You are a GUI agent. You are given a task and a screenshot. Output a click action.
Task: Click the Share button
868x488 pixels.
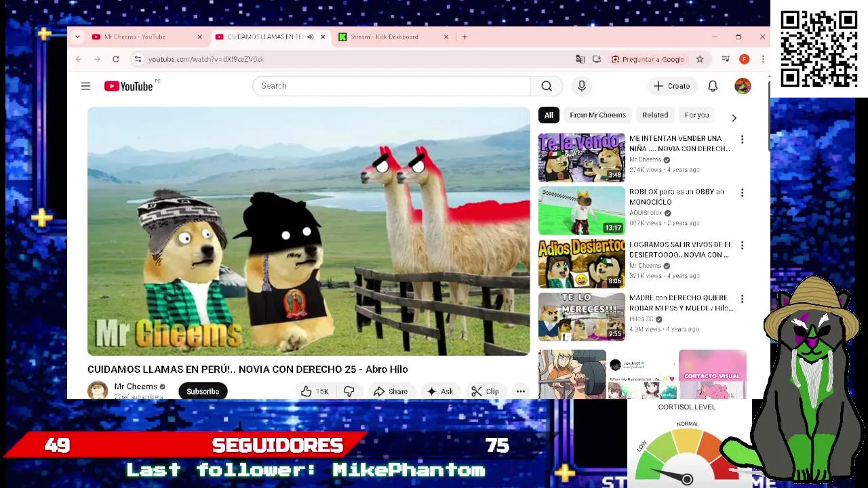tap(391, 391)
